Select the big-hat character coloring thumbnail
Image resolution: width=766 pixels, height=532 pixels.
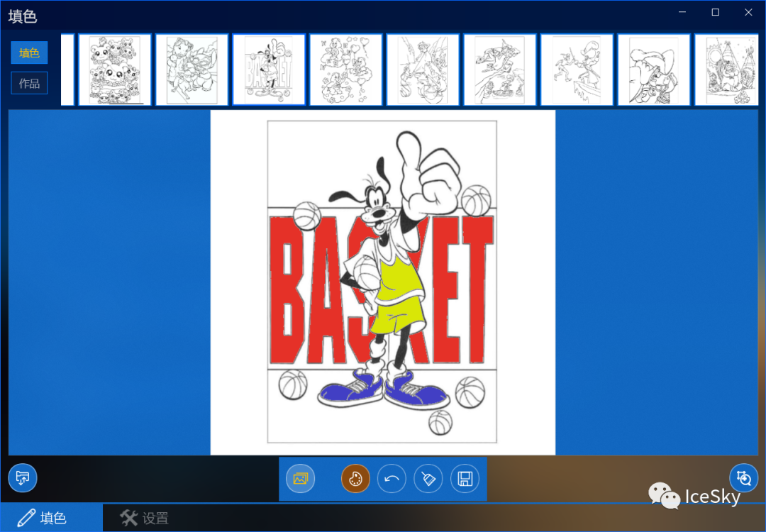click(654, 70)
